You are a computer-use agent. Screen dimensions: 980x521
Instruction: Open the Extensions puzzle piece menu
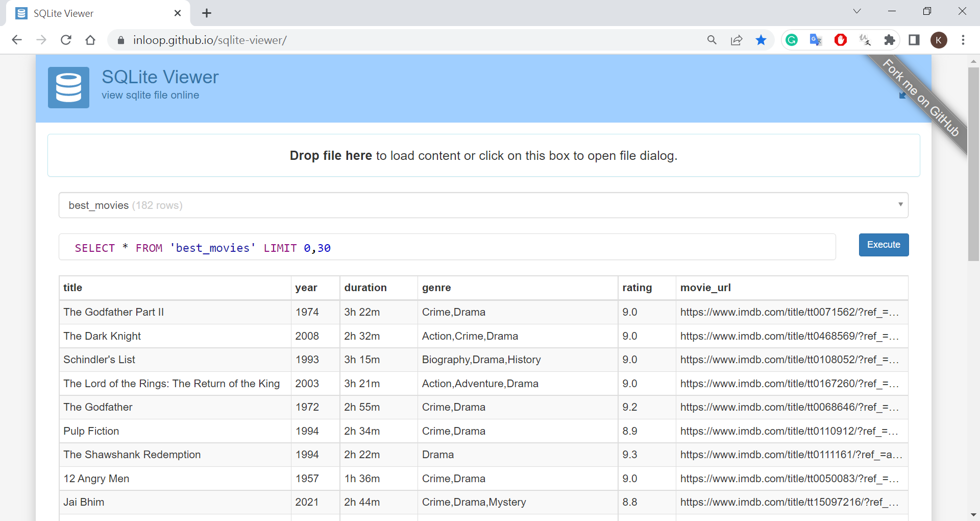pyautogui.click(x=889, y=40)
